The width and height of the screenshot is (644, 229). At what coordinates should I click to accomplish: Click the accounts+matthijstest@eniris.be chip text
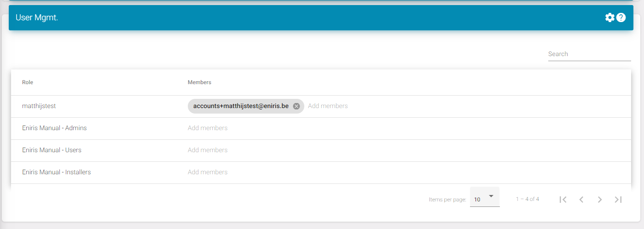pyautogui.click(x=241, y=106)
